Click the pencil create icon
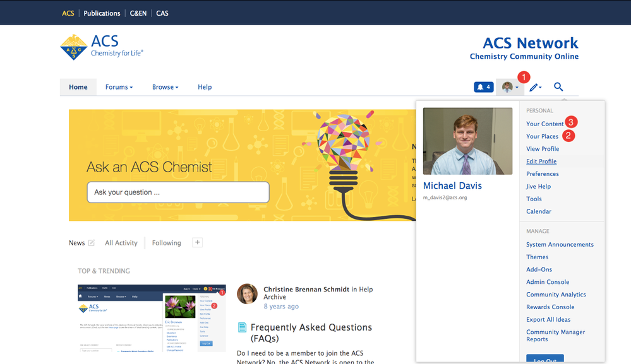 [535, 87]
